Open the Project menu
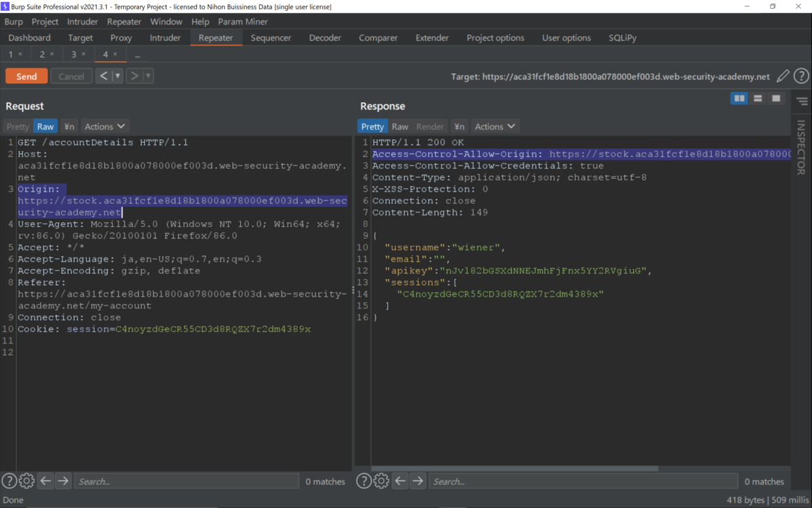The width and height of the screenshot is (812, 508). coord(45,22)
